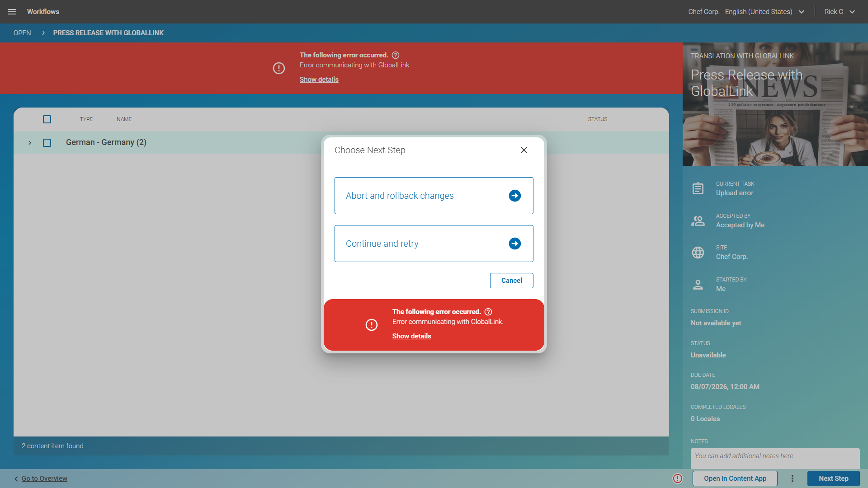Open the hamburger navigation menu
This screenshot has height=488, width=868.
12,12
